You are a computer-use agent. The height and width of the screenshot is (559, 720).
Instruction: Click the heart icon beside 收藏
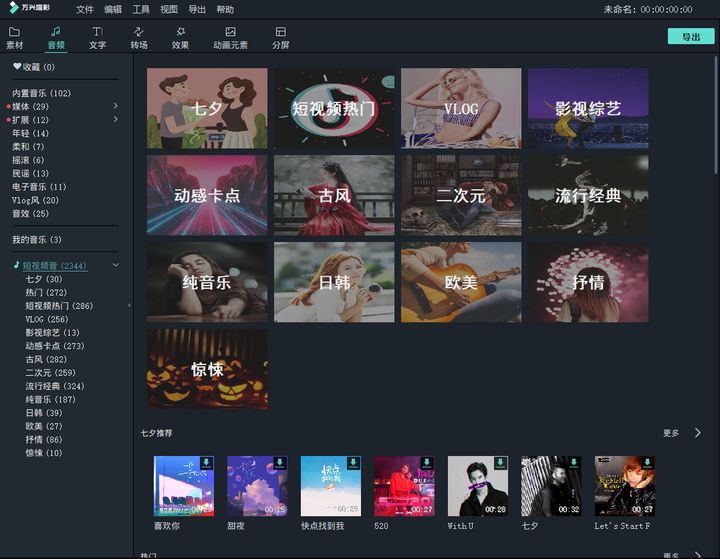click(x=17, y=67)
